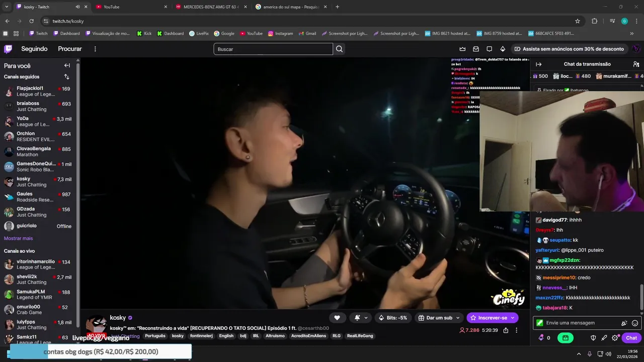Click the sword mod tools icon
Screen dimensions: 644x362
[x=604, y=338]
